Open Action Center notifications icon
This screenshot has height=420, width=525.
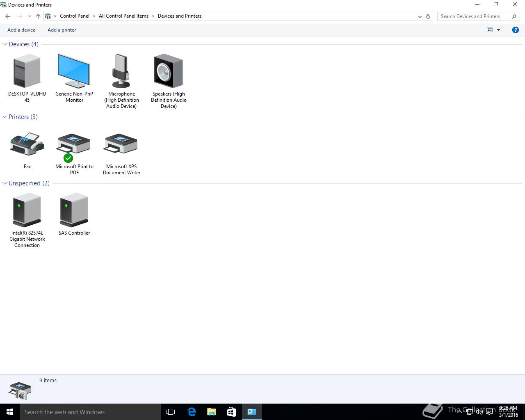tap(489, 412)
